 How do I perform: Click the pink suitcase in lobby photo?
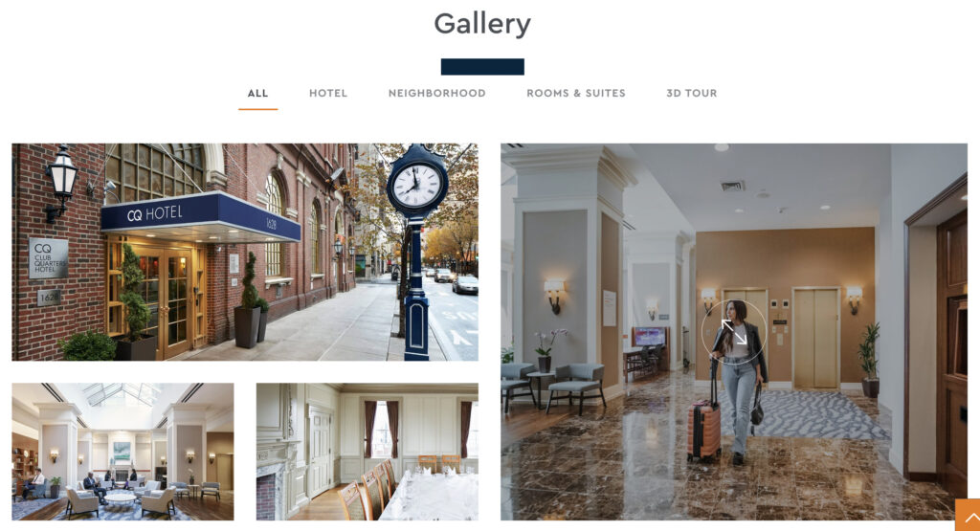[704, 430]
